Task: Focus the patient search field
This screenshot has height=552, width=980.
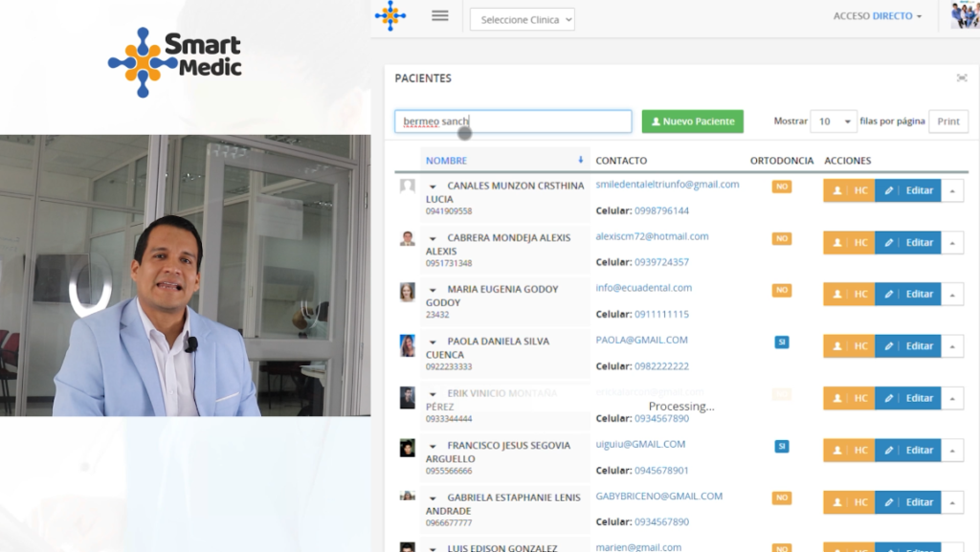Action: tap(513, 121)
